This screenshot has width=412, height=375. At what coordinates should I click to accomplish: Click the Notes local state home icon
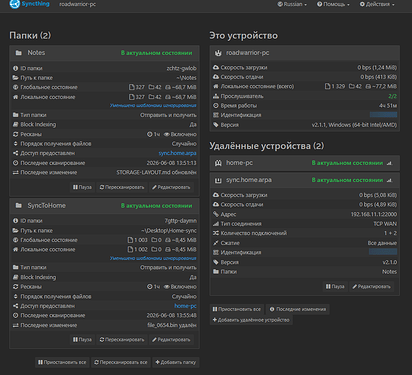tap(15, 97)
